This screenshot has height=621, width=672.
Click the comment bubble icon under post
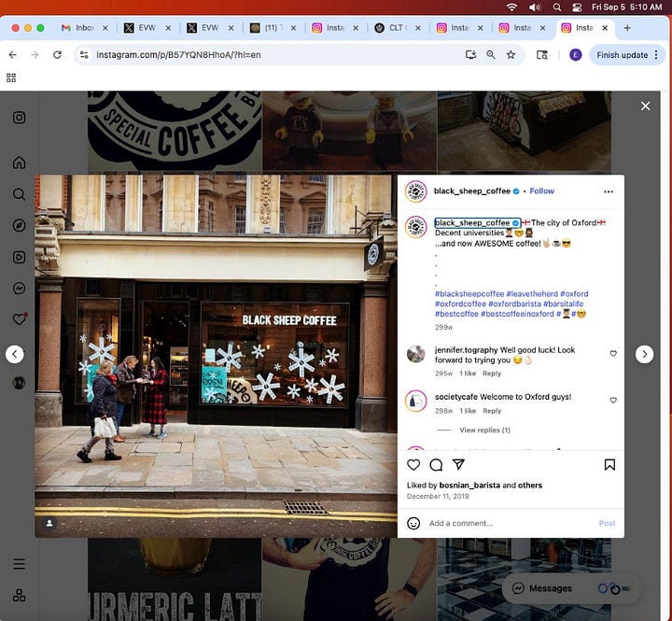(436, 464)
